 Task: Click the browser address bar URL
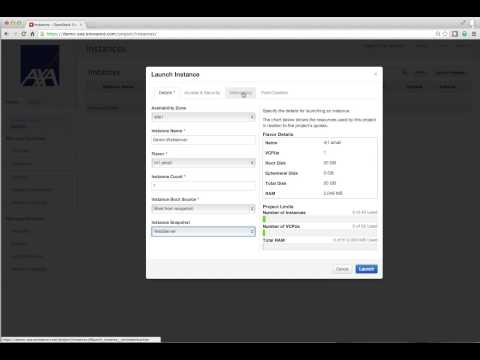tap(101, 34)
